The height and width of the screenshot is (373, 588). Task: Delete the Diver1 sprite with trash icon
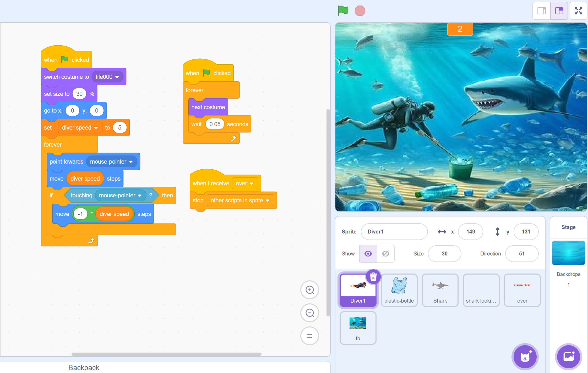[x=373, y=277]
